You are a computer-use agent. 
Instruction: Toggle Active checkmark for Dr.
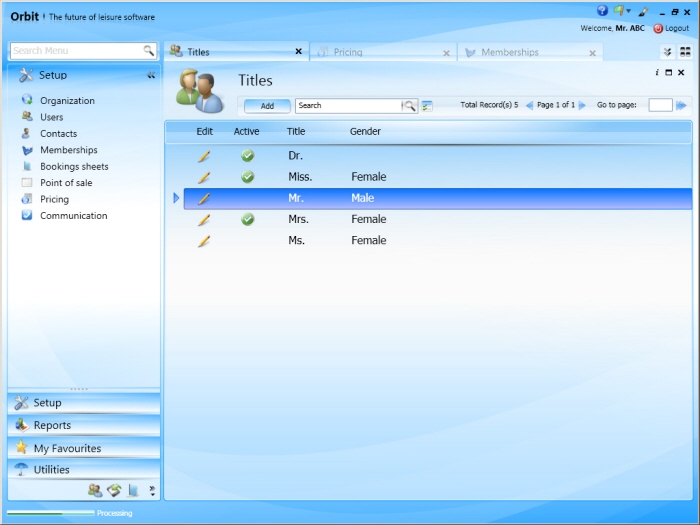point(248,155)
